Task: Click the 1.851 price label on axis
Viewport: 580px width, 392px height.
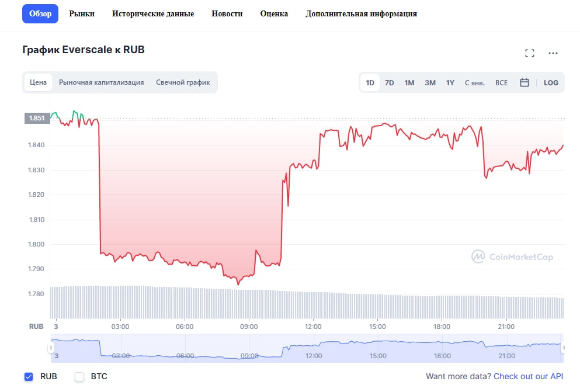Action: 36,118
